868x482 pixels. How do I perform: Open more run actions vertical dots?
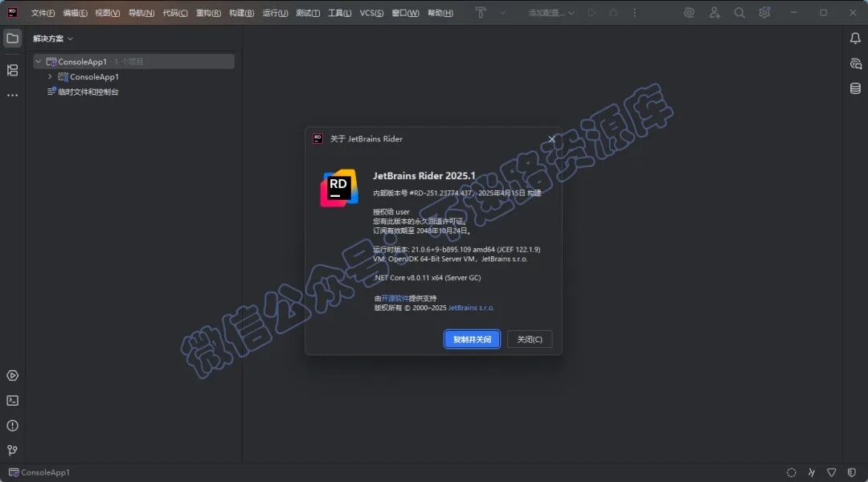tap(634, 12)
